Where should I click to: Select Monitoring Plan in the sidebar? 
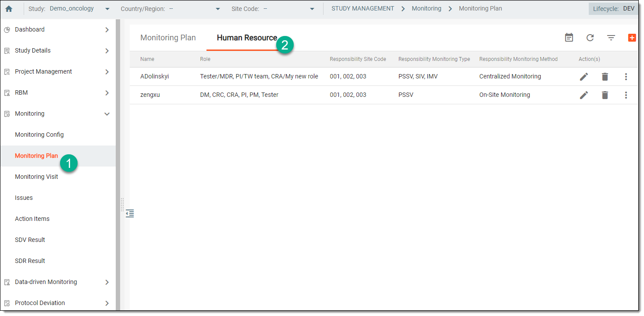pos(36,156)
